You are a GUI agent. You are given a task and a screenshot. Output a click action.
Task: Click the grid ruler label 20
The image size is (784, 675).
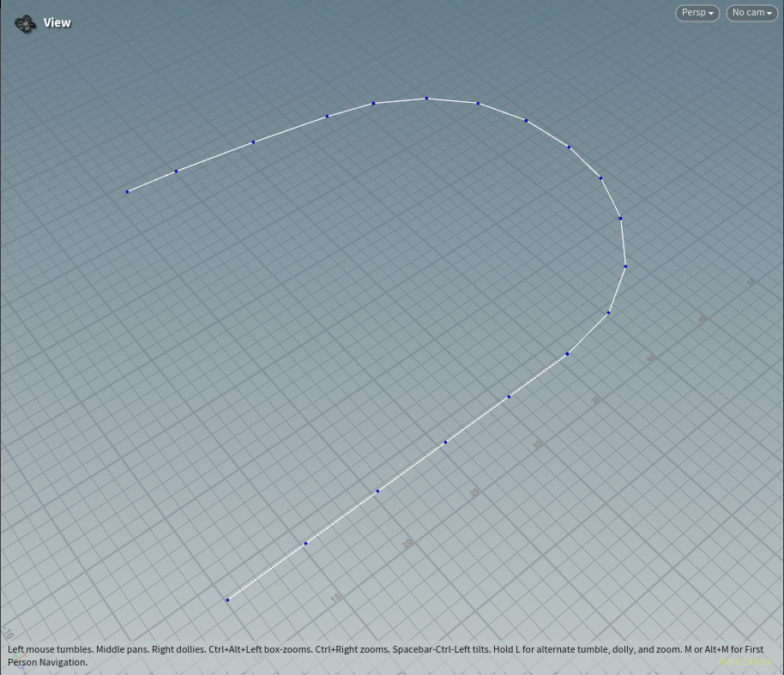(407, 543)
